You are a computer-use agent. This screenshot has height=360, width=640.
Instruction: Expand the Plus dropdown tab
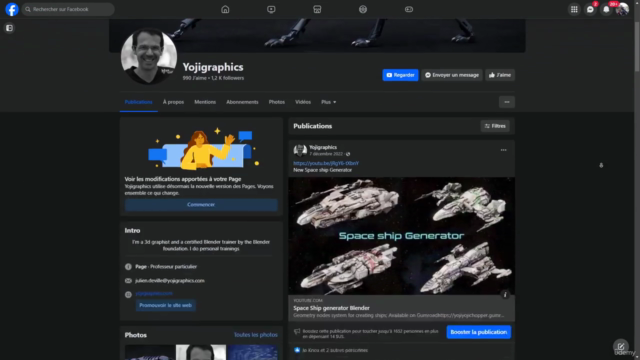[x=329, y=102]
